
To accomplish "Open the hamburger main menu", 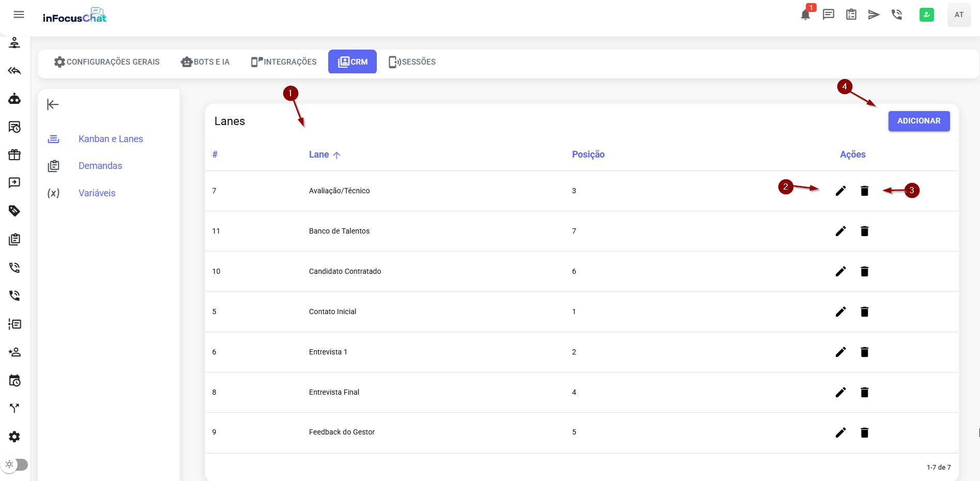I will 19,15.
